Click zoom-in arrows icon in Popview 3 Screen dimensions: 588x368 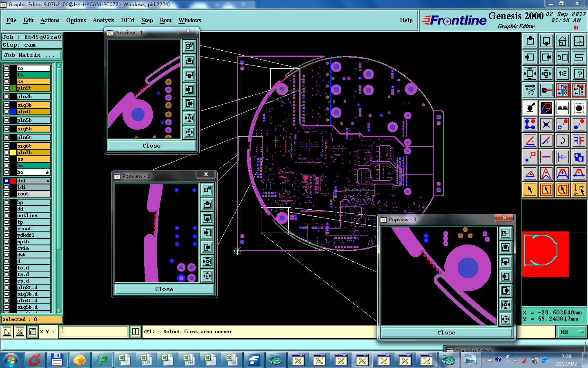(506, 305)
